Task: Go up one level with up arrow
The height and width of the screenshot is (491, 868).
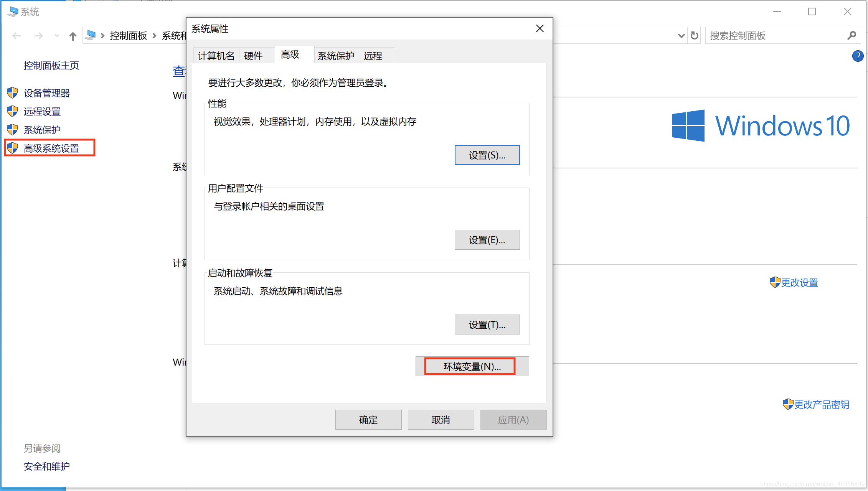Action: tap(73, 36)
